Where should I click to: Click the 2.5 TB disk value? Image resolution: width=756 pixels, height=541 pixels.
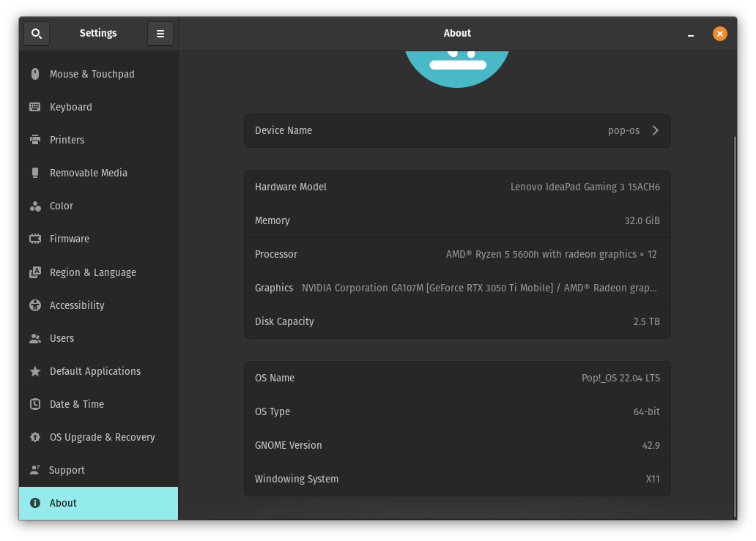(647, 322)
